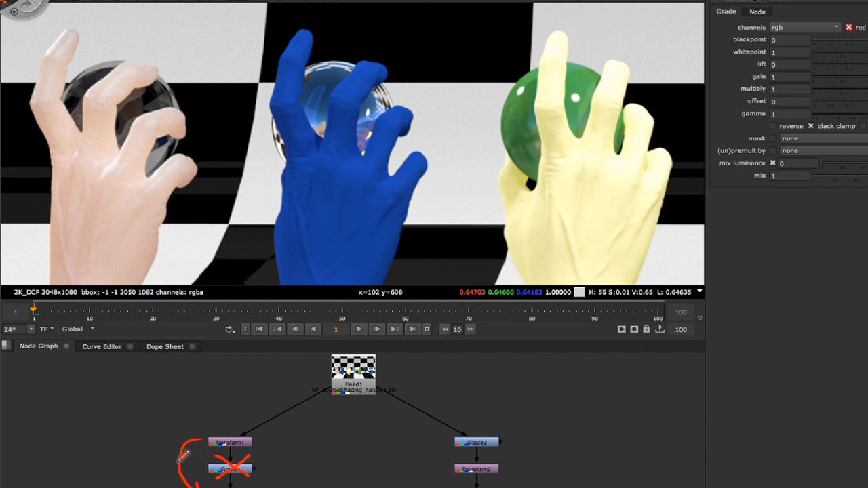Click the mix slider track
This screenshot has height=488, width=868.
pos(840,177)
